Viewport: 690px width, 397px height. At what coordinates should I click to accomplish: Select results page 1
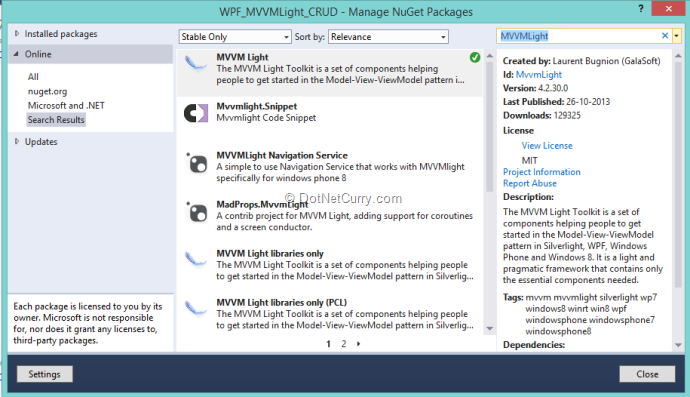click(328, 344)
